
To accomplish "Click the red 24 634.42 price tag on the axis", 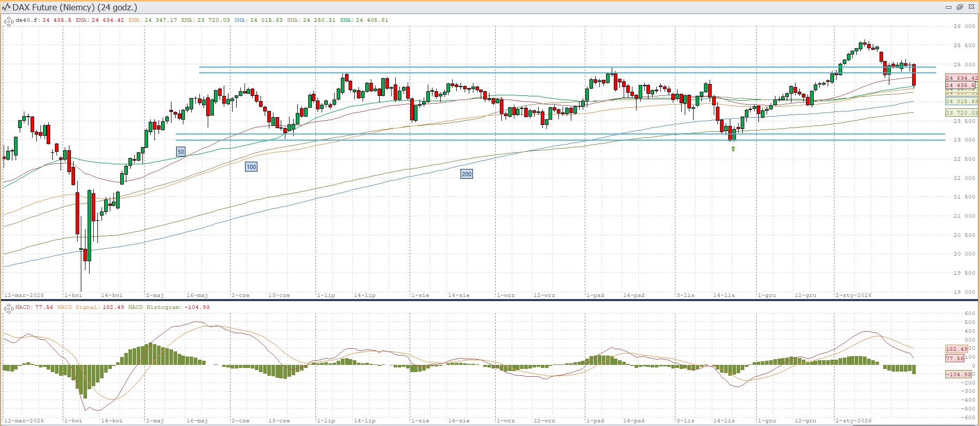I will click(961, 78).
